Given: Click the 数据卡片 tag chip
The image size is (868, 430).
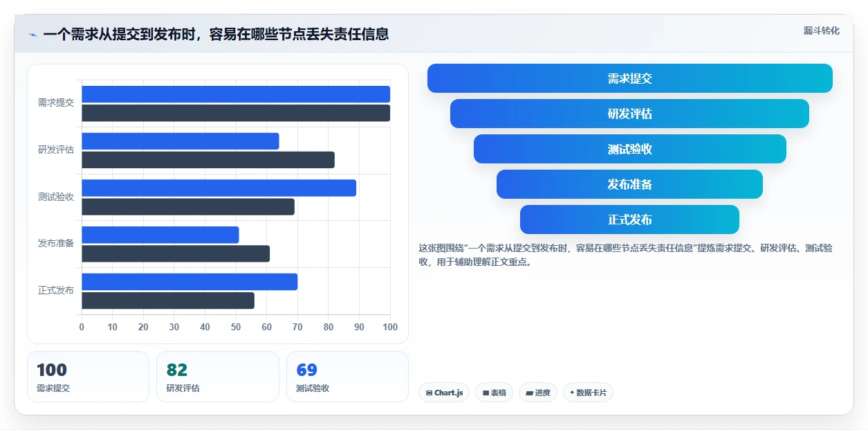Looking at the screenshot, I should [587, 393].
